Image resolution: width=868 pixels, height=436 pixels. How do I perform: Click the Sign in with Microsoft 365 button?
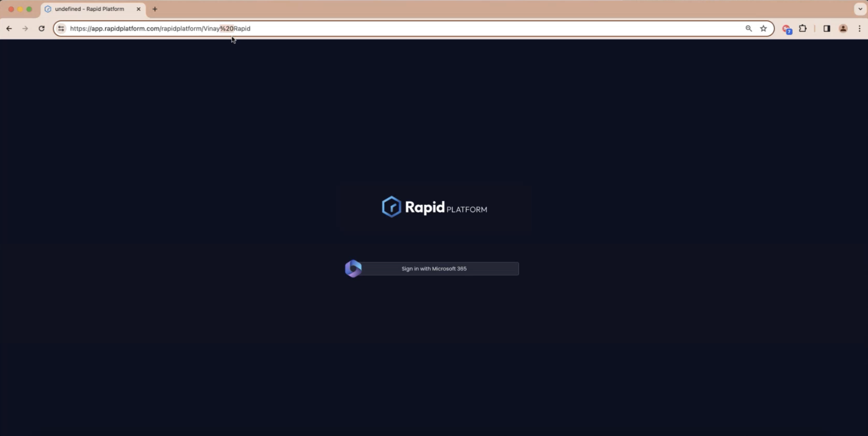coord(434,269)
